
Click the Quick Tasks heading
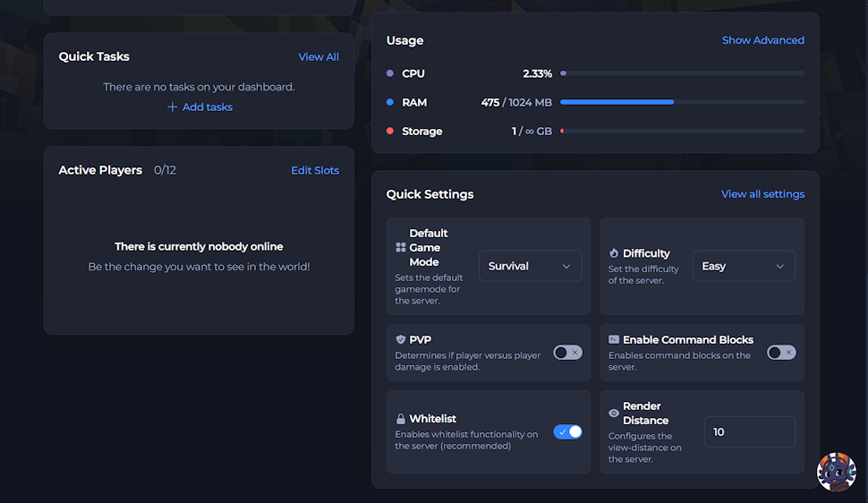pyautogui.click(x=94, y=56)
